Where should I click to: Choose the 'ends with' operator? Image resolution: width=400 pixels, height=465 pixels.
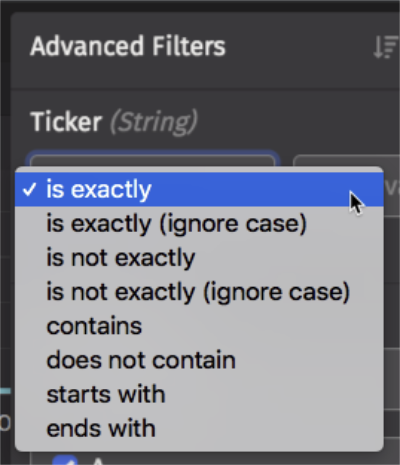point(199,429)
